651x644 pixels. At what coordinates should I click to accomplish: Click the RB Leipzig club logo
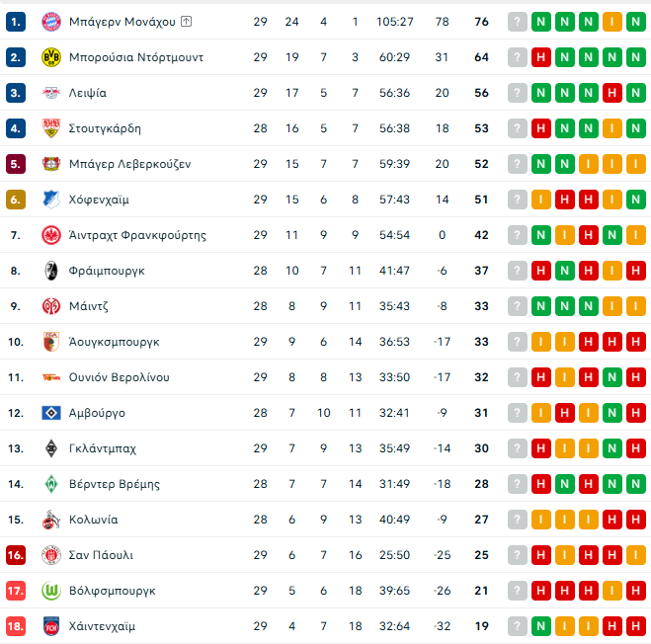click(x=50, y=93)
